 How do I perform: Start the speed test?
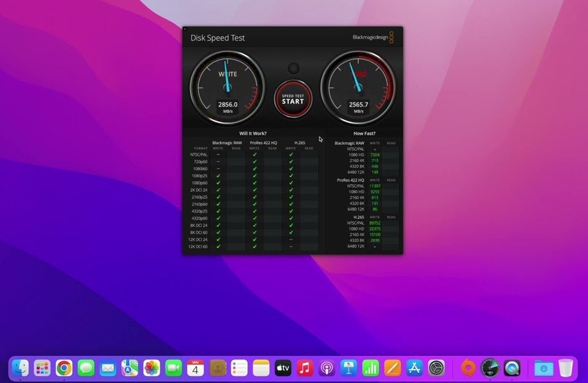(293, 99)
